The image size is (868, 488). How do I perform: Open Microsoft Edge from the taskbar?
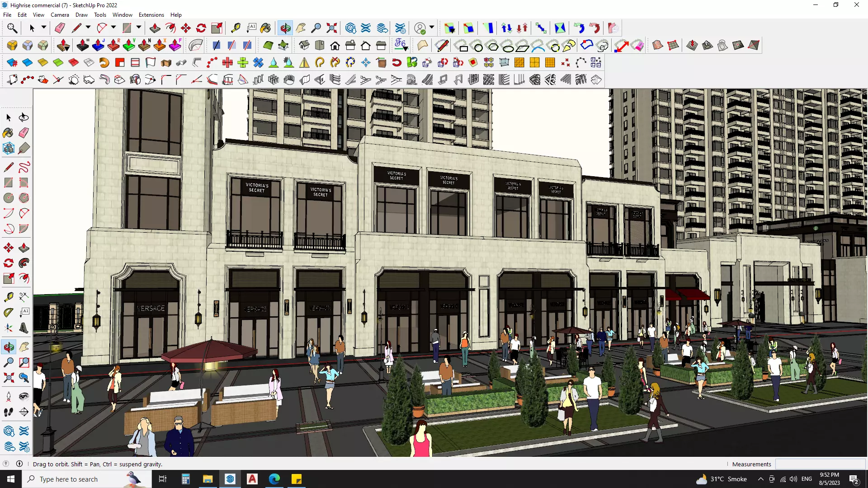point(274,479)
